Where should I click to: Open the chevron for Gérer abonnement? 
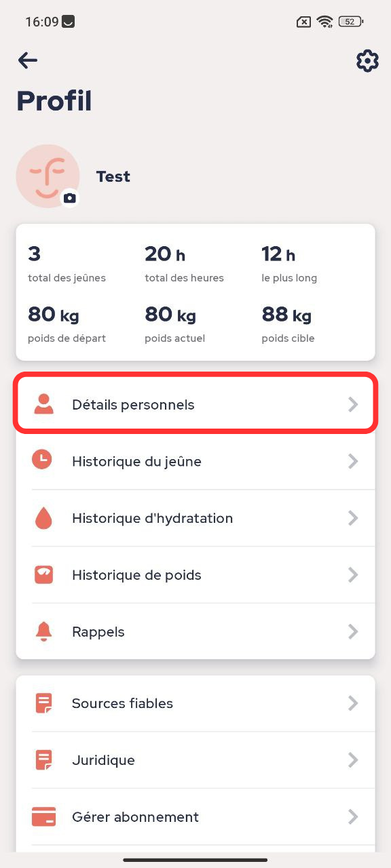pyautogui.click(x=353, y=816)
